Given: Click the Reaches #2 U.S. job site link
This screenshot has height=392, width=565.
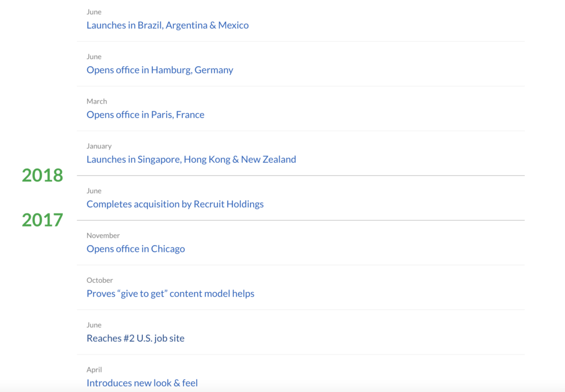Looking at the screenshot, I should 135,338.
